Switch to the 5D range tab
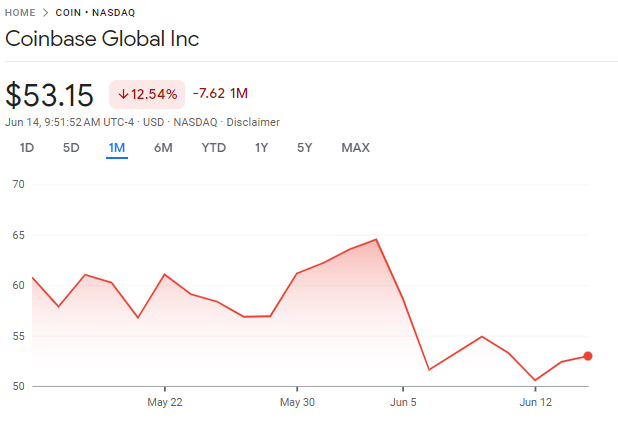 [x=71, y=148]
